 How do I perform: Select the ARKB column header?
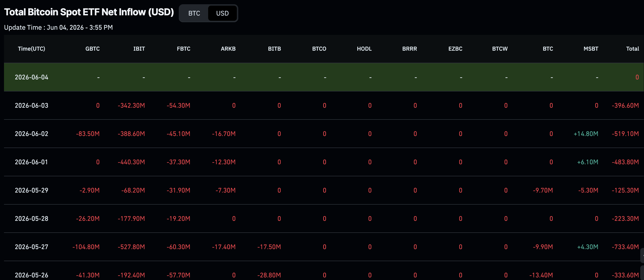click(x=228, y=49)
